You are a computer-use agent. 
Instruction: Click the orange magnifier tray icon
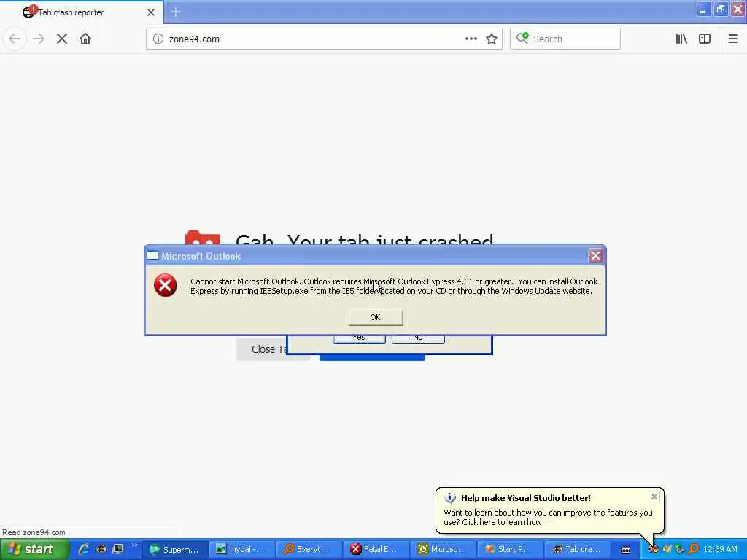(693, 549)
